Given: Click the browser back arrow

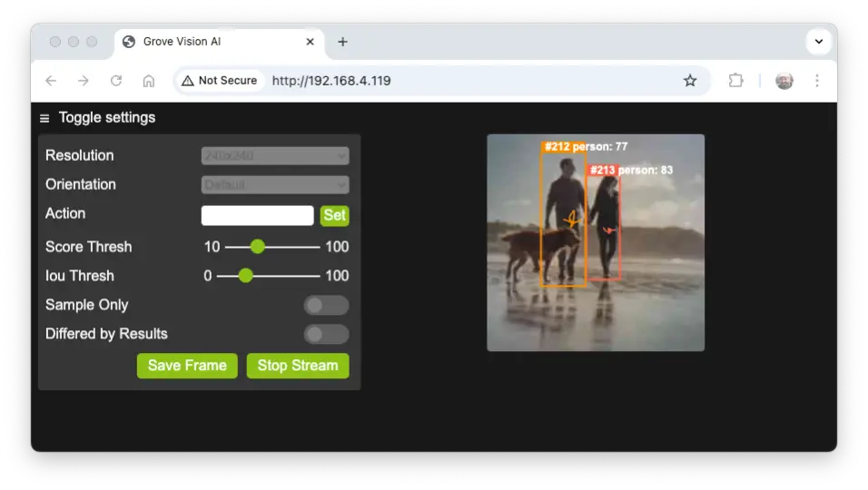Looking at the screenshot, I should pos(51,81).
